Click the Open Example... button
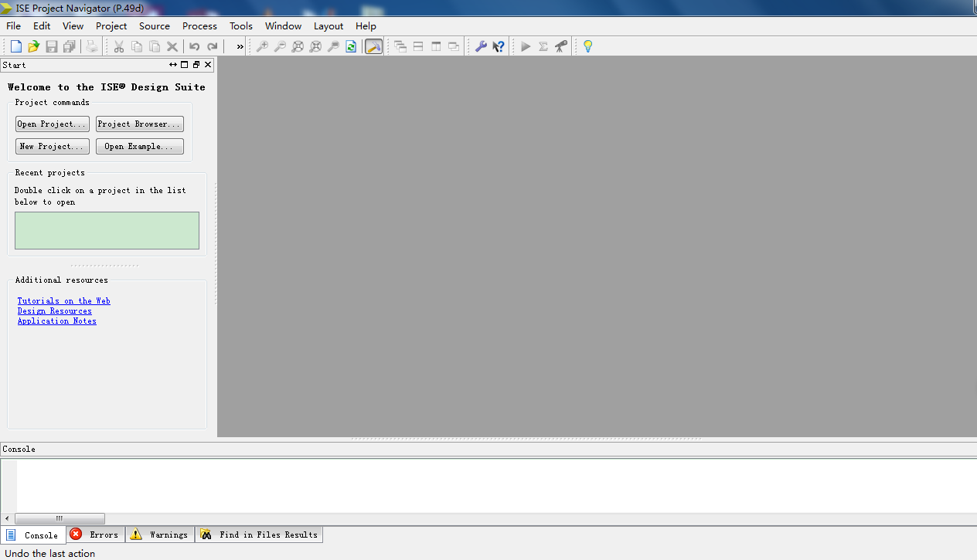Screen dimensions: 977x560 140,146
